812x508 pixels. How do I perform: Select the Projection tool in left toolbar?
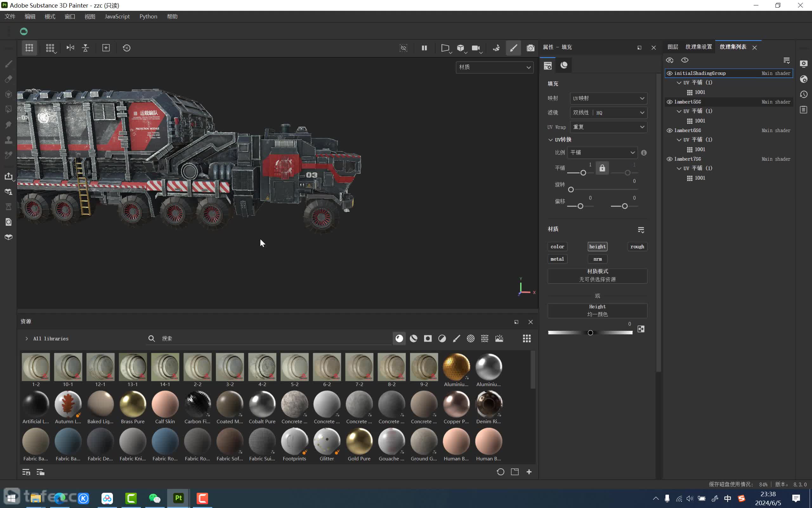pyautogui.click(x=9, y=94)
